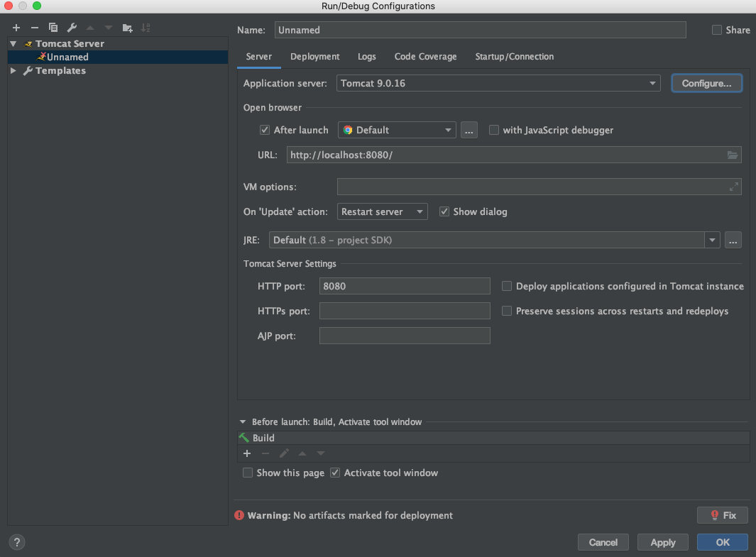Click the Apply button
The height and width of the screenshot is (557, 756).
click(663, 543)
